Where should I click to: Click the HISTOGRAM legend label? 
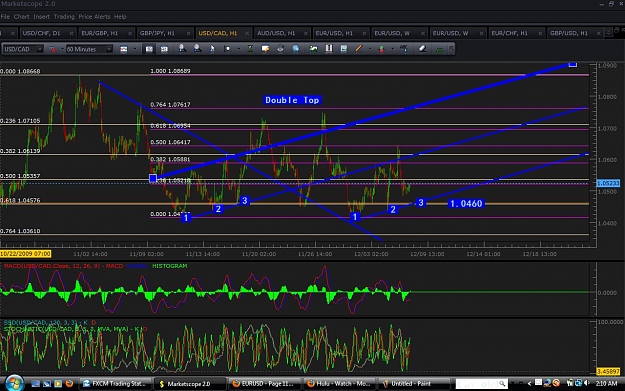tap(169, 266)
